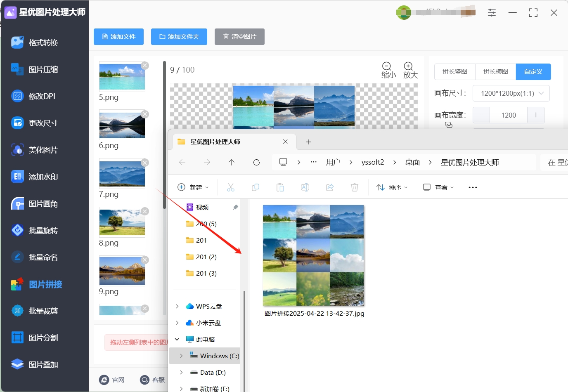Image resolution: width=568 pixels, height=392 pixels.
Task: Expand the Windows (C:) drive node
Action: (181, 356)
